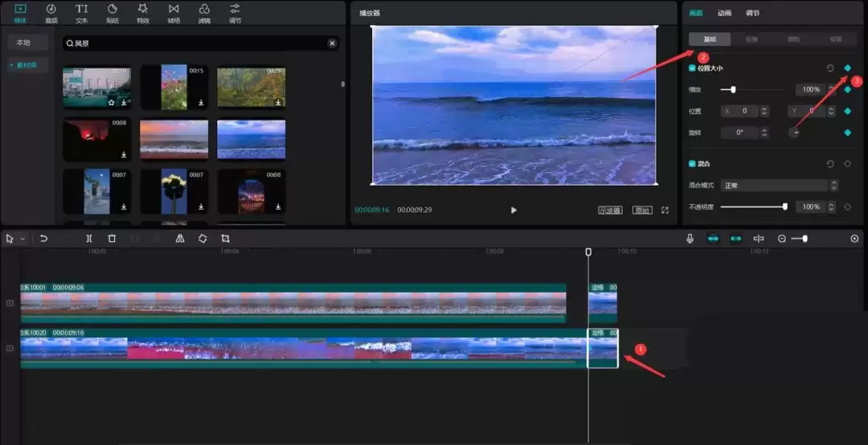This screenshot has width=868, height=445.
Task: Open the Stickers (贴纸) panel icon
Action: point(112,12)
